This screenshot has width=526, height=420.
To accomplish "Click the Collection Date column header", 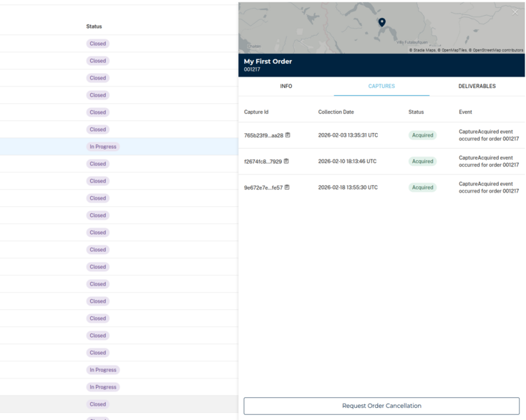I will tap(336, 112).
